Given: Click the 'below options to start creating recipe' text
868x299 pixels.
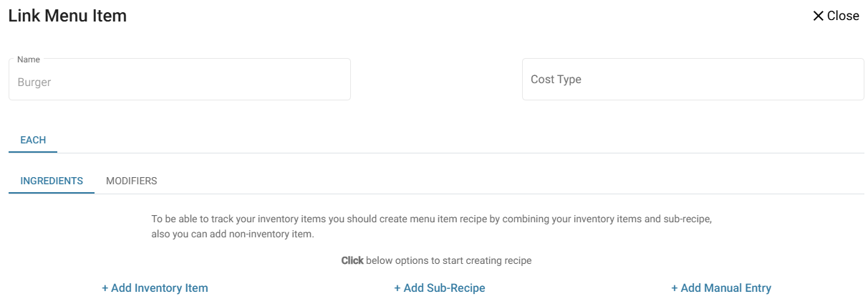Looking at the screenshot, I should pyautogui.click(x=448, y=261).
